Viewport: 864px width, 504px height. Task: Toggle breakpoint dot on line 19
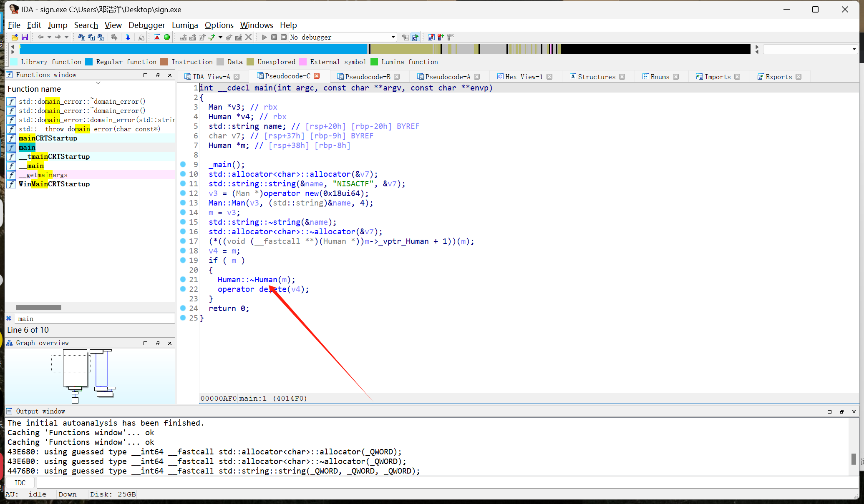click(183, 260)
